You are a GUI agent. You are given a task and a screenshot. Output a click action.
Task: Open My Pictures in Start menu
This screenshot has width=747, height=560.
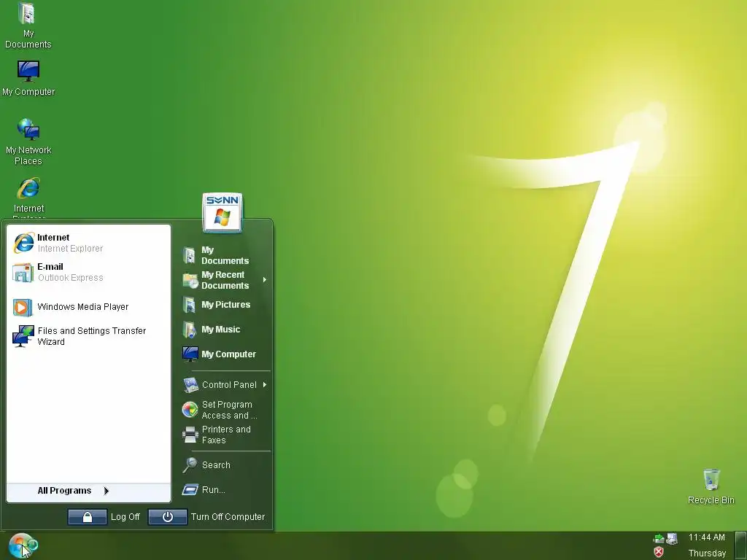[225, 305]
